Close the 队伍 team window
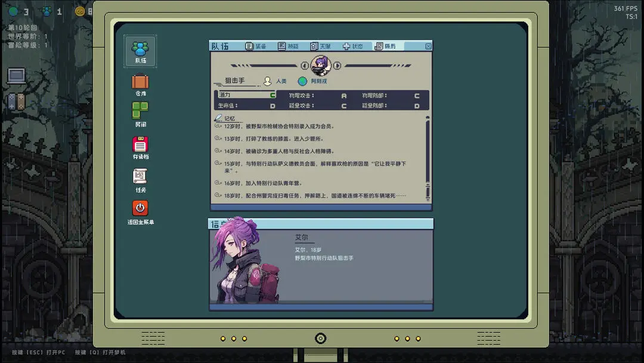The height and width of the screenshot is (363, 644). click(x=428, y=47)
